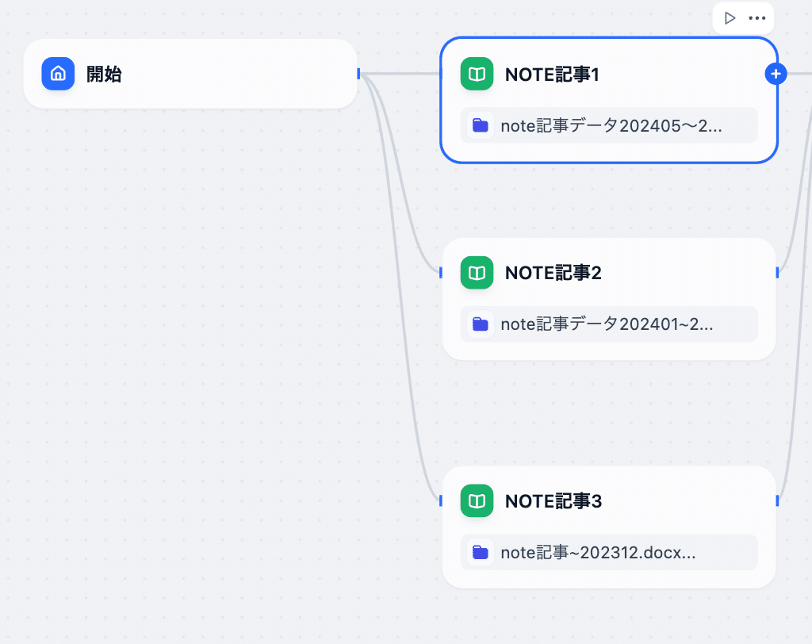Select the NOTE記事3 node title
The image size is (812, 644).
click(x=553, y=501)
